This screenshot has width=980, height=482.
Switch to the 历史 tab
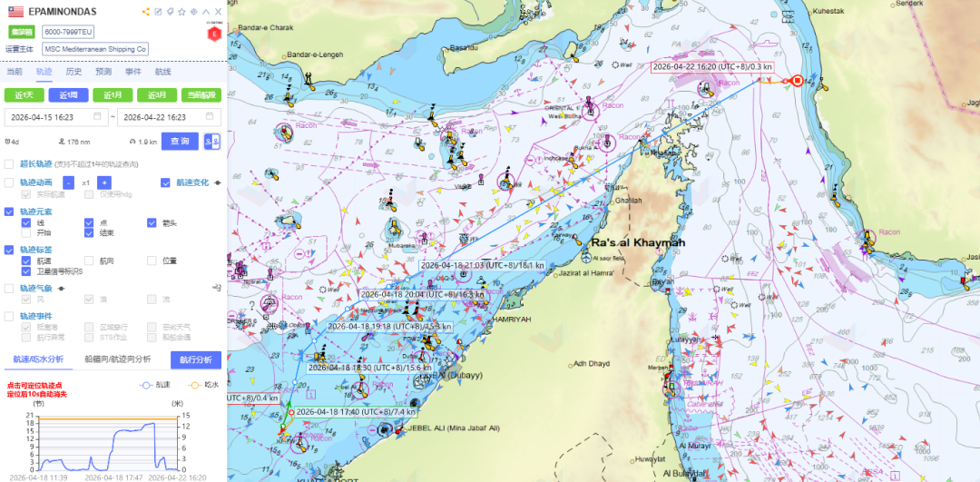coord(73,71)
